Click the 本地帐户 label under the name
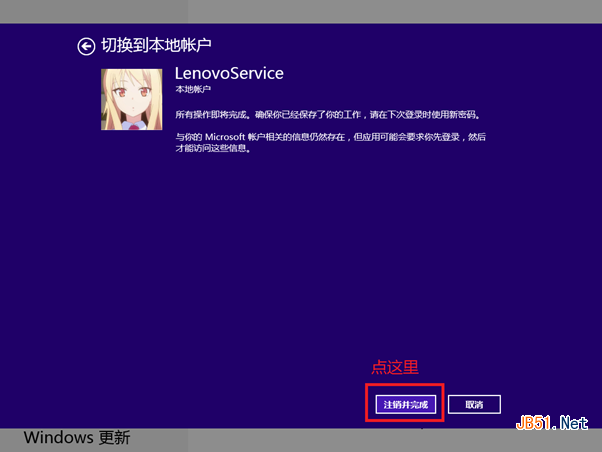The height and width of the screenshot is (452, 602). coord(193,89)
